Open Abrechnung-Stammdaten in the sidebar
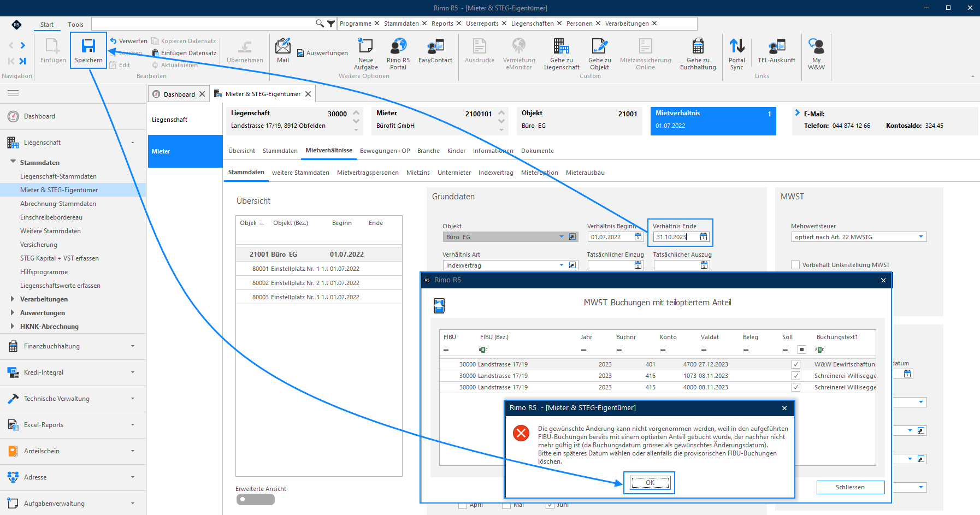This screenshot has height=515, width=980. (x=58, y=204)
